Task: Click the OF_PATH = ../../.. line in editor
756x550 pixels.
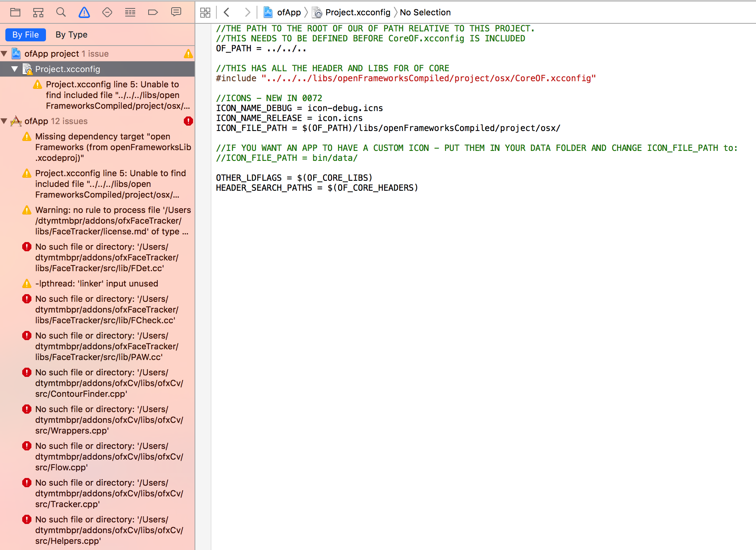Action: tap(261, 49)
